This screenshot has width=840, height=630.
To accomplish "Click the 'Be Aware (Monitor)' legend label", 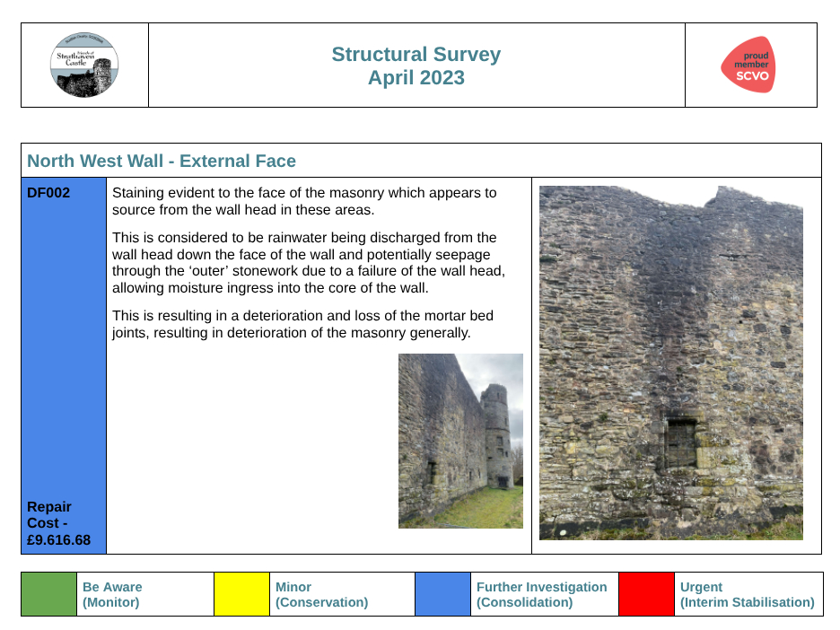I will tap(112, 594).
